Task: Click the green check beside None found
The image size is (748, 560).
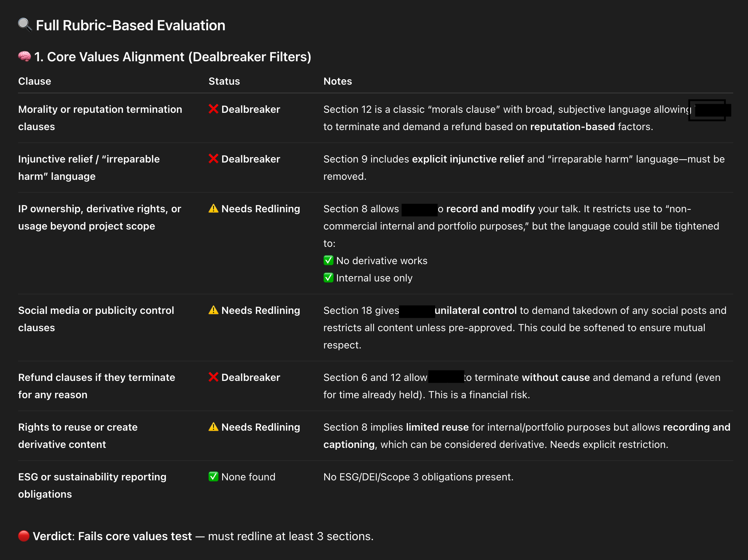Action: (213, 476)
